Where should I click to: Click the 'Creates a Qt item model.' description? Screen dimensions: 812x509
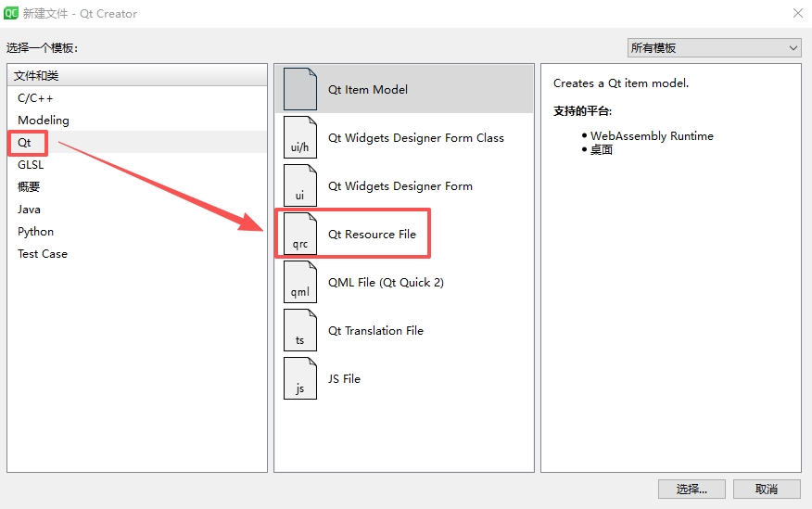point(621,83)
